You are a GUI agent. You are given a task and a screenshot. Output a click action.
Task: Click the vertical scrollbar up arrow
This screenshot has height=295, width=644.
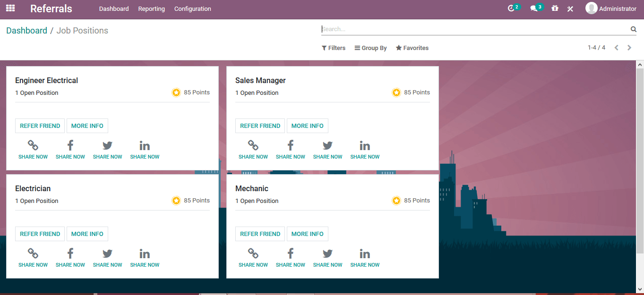point(640,64)
